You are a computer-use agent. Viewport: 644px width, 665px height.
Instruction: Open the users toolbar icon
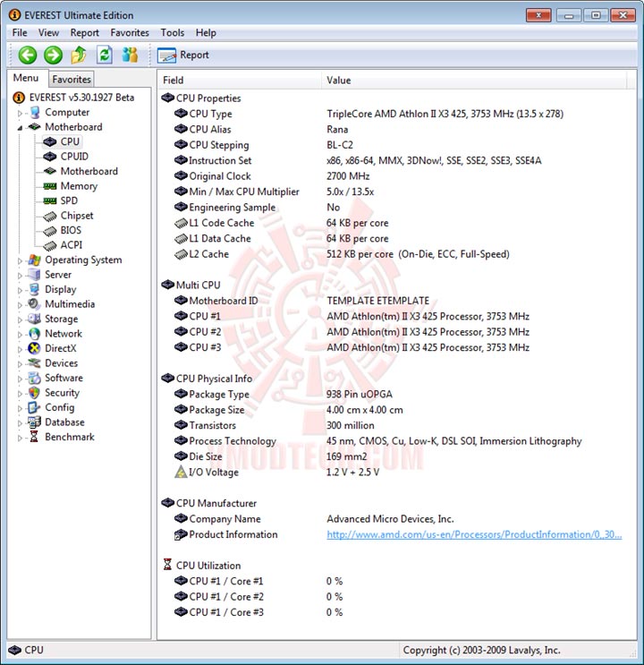pyautogui.click(x=130, y=55)
